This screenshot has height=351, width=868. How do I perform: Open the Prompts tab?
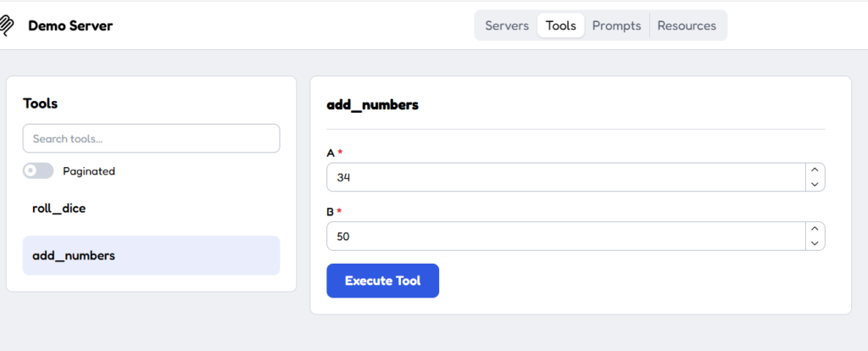point(617,25)
